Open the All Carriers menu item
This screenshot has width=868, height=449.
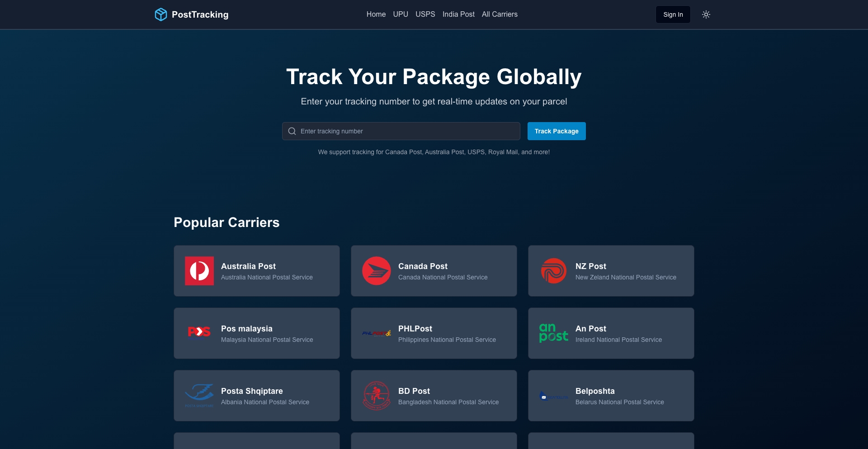pyautogui.click(x=500, y=14)
